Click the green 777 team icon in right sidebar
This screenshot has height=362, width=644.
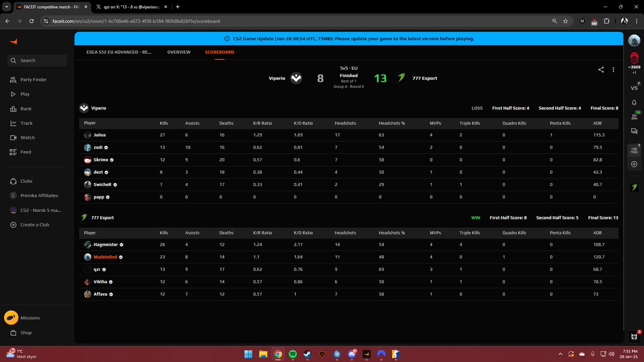634,187
